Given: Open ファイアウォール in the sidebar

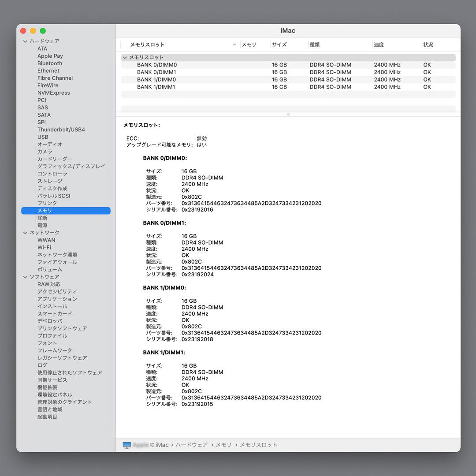Looking at the screenshot, I should coord(57,262).
